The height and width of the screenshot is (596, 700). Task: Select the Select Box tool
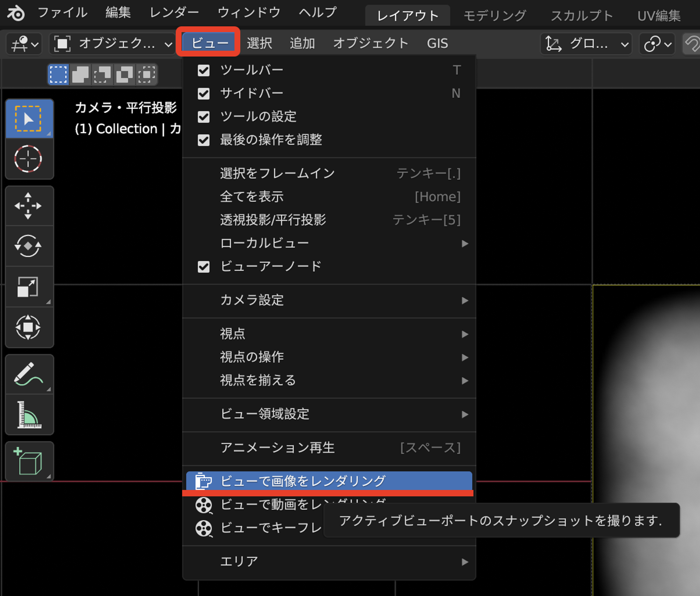[29, 119]
